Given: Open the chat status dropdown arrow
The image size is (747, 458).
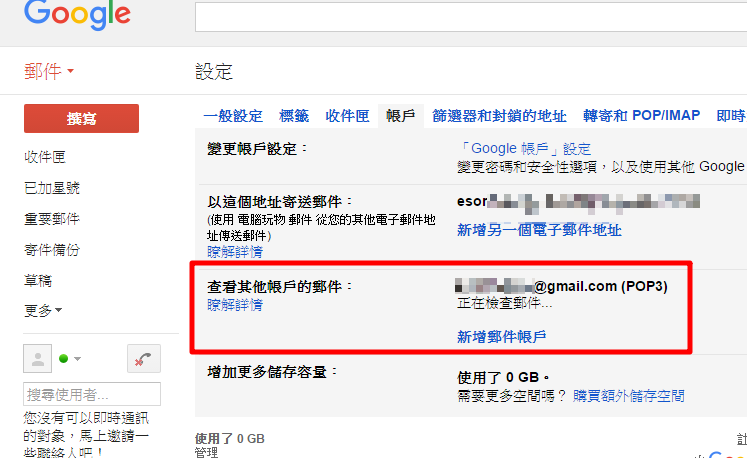Looking at the screenshot, I should [78, 358].
